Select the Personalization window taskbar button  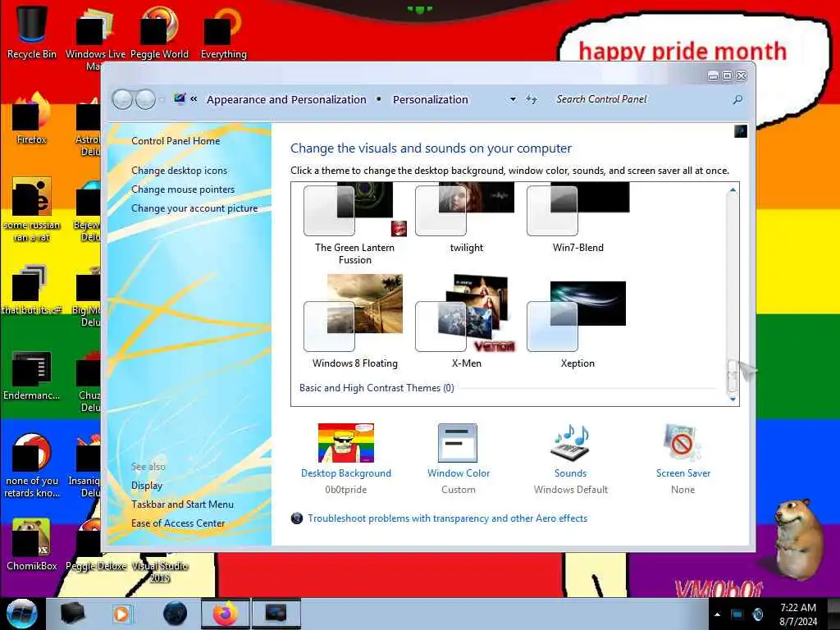276,614
